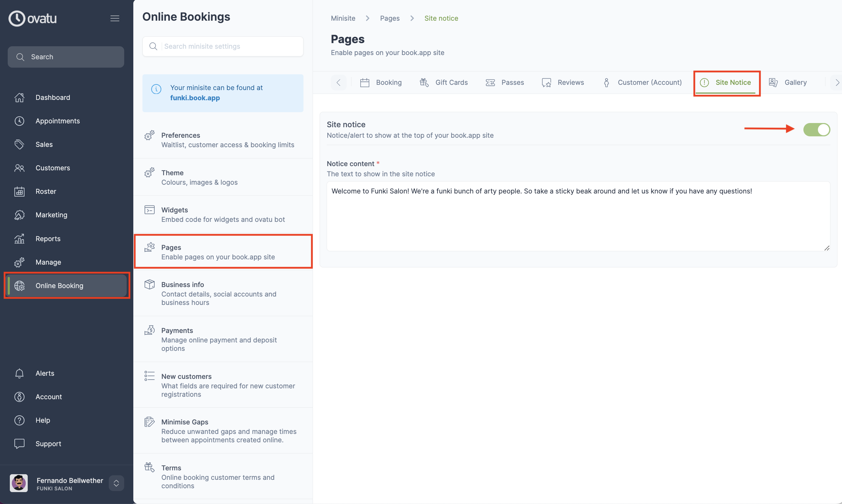Open the hamburger menu in sidebar
Screen dimensions: 842x504
115,18
